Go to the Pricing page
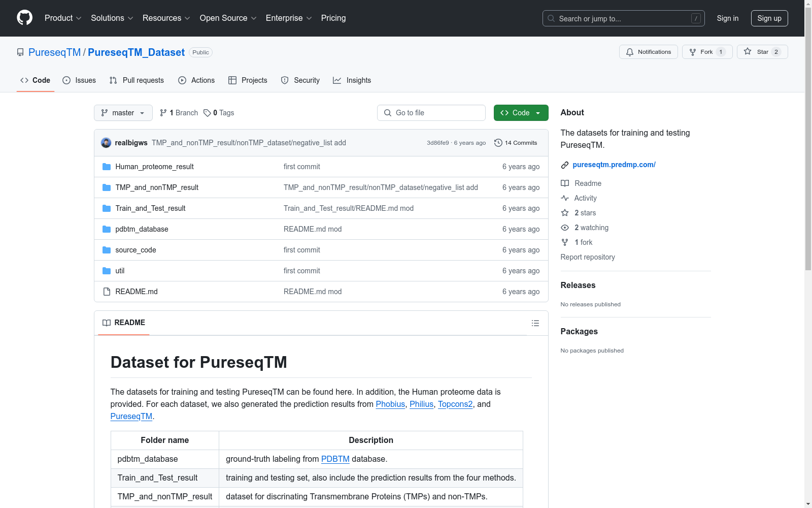This screenshot has width=812, height=508. (333, 18)
